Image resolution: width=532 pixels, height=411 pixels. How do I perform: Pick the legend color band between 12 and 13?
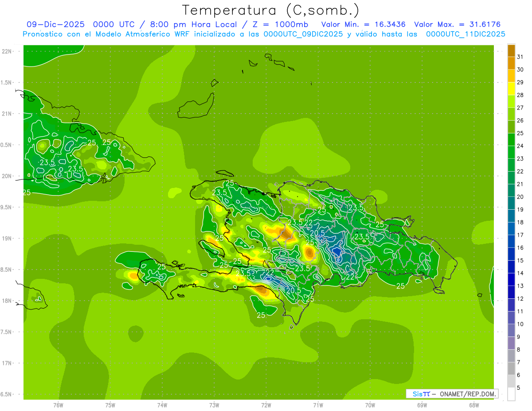(511, 293)
